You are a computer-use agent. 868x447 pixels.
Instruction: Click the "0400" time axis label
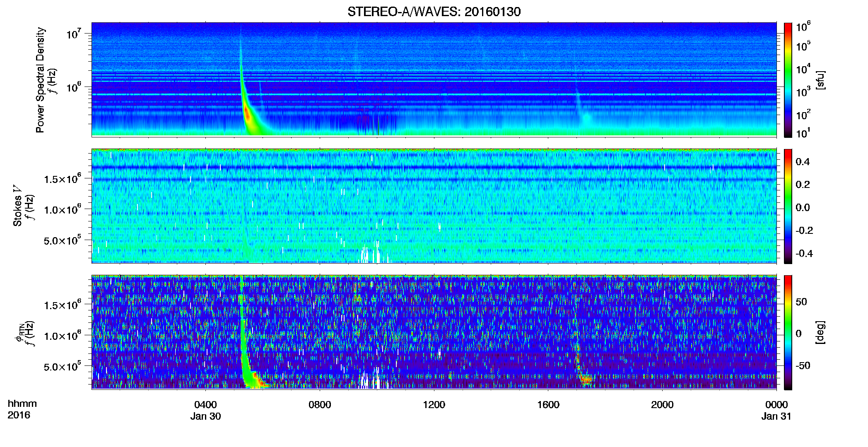pos(206,404)
